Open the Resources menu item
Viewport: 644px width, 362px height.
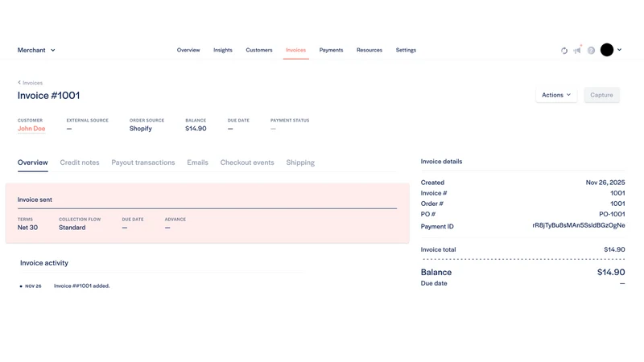[x=369, y=50]
